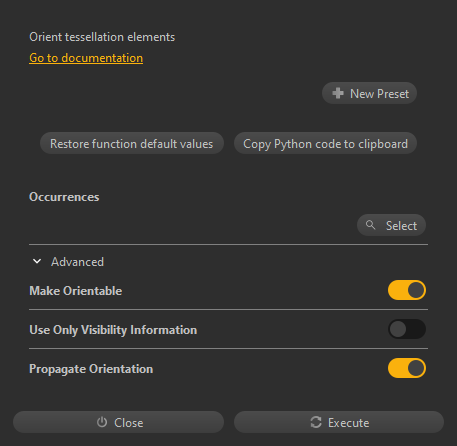Click the circular arrows icon on Execute
This screenshot has height=446, width=457.
click(x=316, y=422)
